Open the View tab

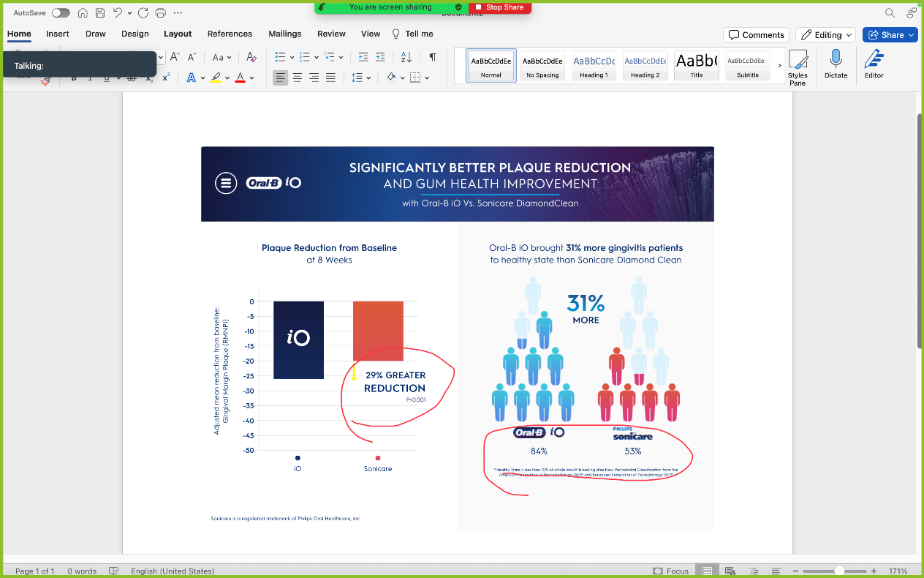tap(371, 34)
